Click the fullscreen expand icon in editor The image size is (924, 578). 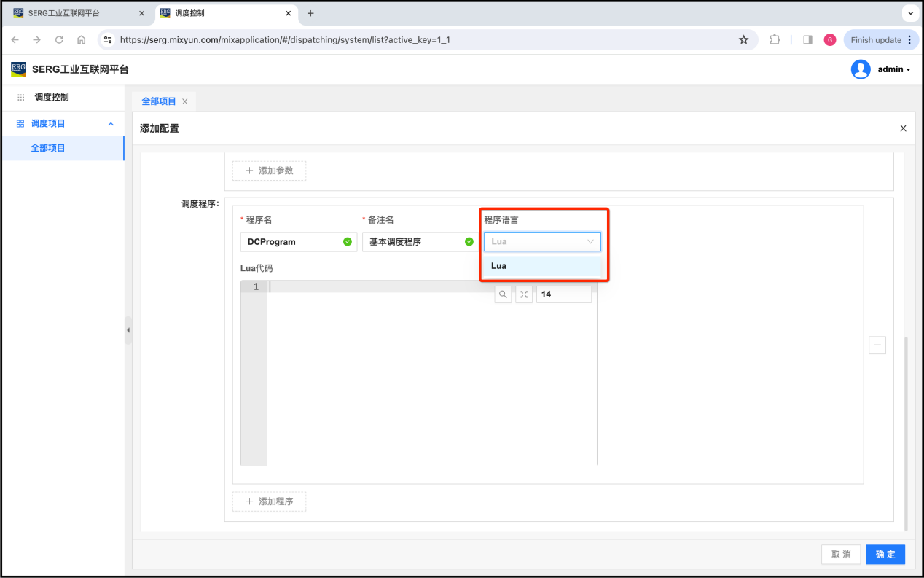point(524,294)
